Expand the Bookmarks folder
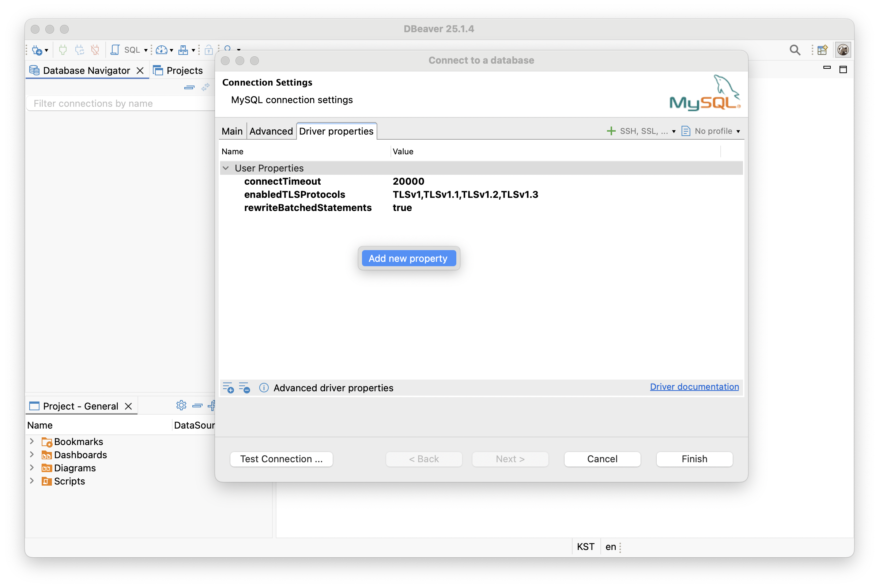 point(32,441)
